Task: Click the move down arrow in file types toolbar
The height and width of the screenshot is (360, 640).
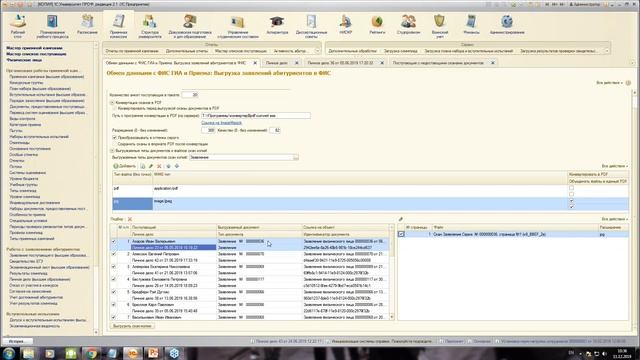Action: click(177, 166)
